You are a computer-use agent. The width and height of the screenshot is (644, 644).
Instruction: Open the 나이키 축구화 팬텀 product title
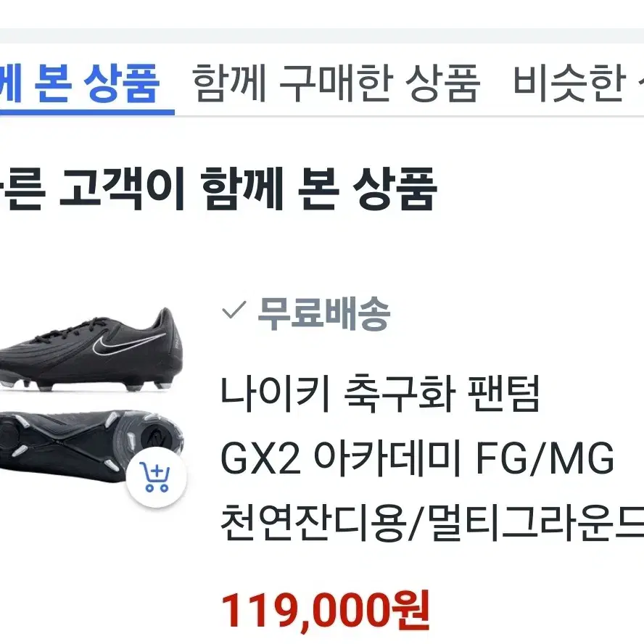[379, 394]
